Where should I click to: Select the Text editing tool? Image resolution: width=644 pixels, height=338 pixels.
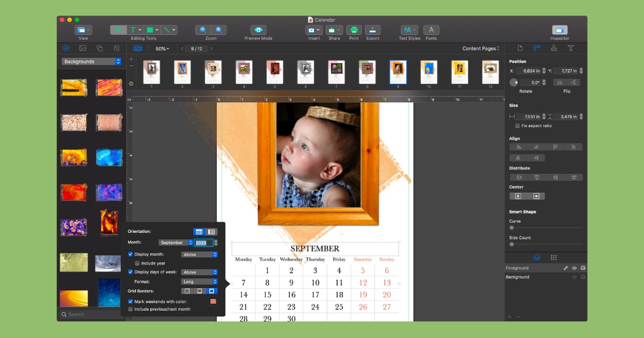135,30
